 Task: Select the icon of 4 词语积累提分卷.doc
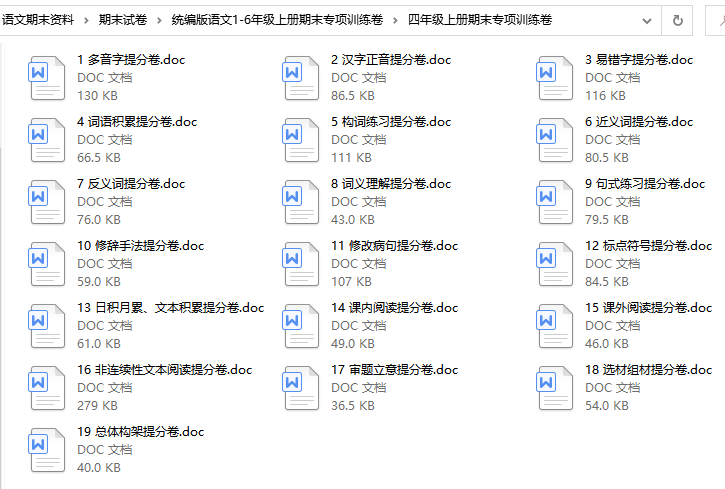[x=47, y=140]
